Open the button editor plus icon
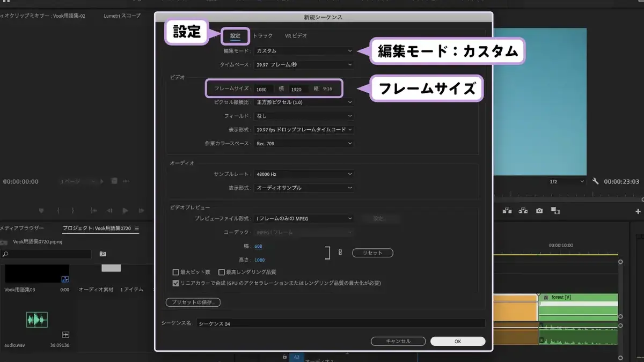Image resolution: width=644 pixels, height=362 pixels. click(638, 211)
